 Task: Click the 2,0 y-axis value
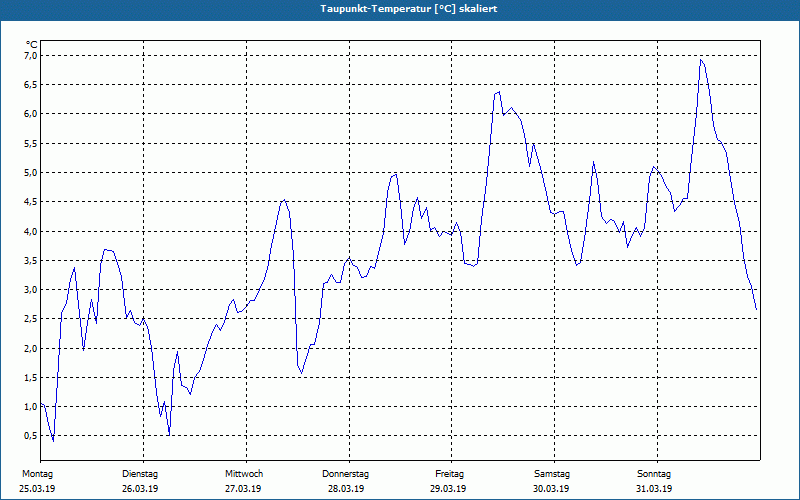pos(31,348)
